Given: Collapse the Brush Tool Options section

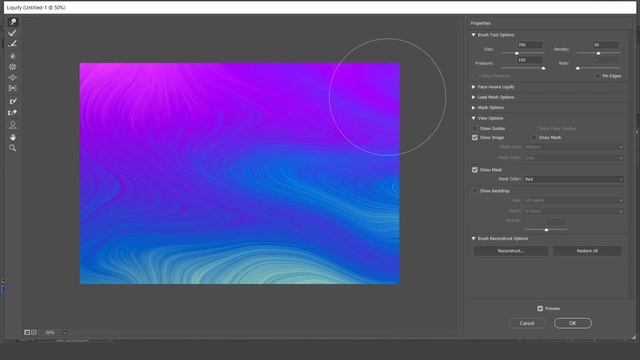Looking at the screenshot, I should pos(473,35).
